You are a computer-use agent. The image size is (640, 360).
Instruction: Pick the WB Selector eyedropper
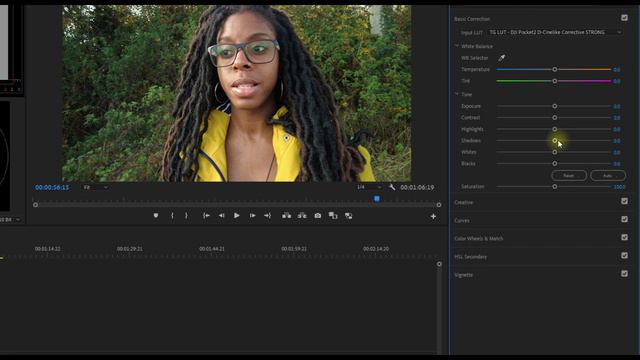click(502, 58)
